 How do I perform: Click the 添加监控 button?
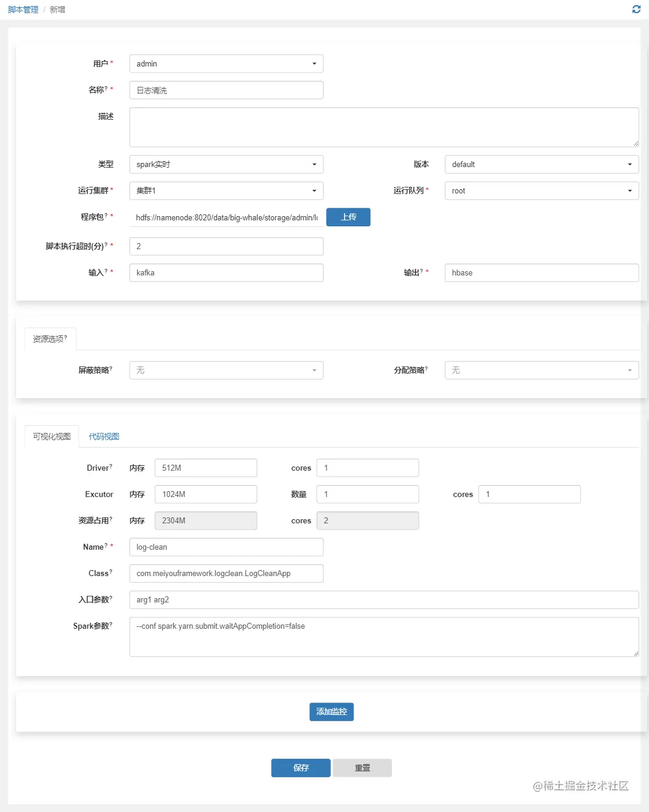coord(331,711)
